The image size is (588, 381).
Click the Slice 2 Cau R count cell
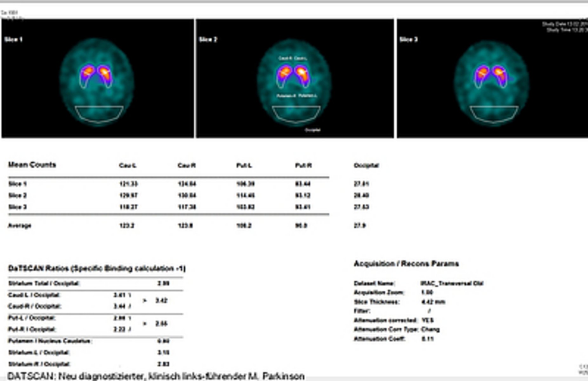coord(187,195)
